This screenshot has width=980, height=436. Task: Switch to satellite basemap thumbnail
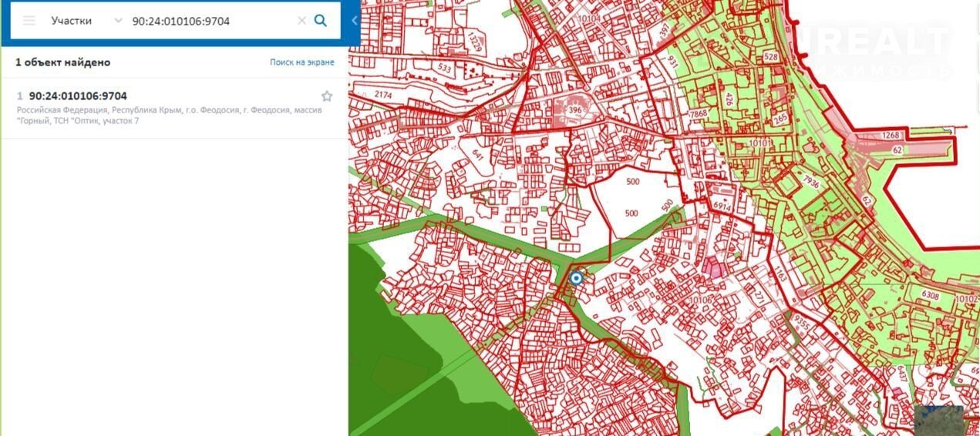click(x=938, y=420)
